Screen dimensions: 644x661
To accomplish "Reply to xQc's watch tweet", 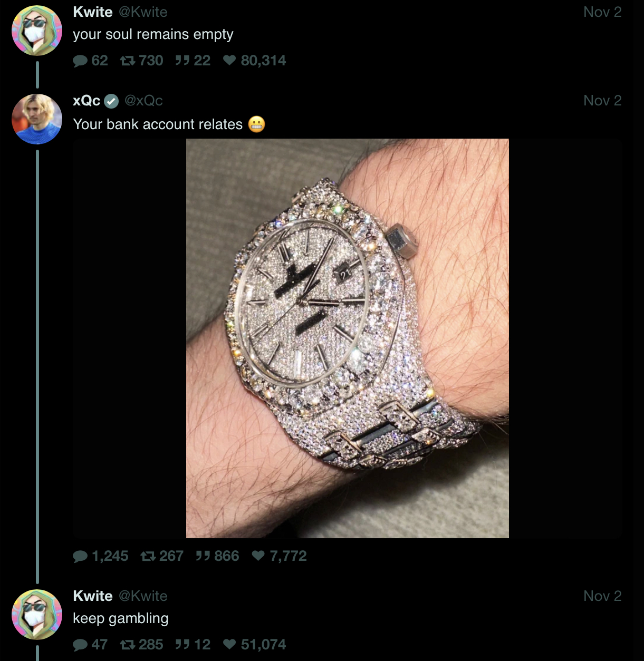I will pos(80,556).
